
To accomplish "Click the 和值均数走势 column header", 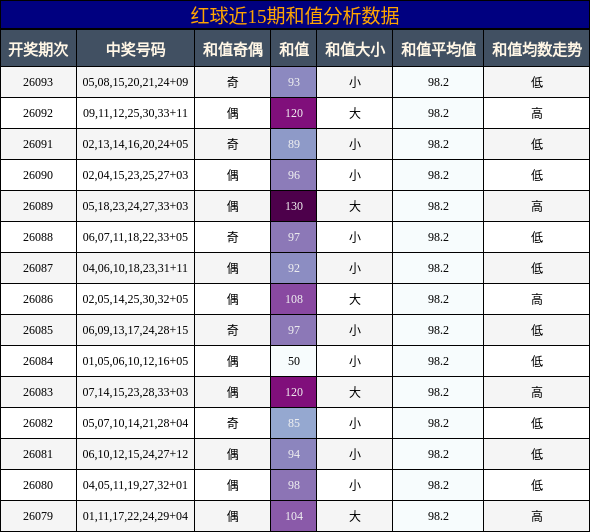I will pyautogui.click(x=537, y=49).
